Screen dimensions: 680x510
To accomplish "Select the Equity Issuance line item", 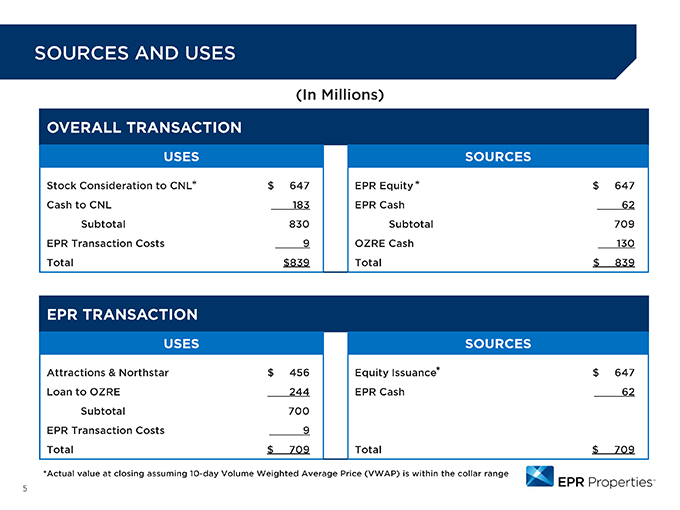I will (397, 373).
